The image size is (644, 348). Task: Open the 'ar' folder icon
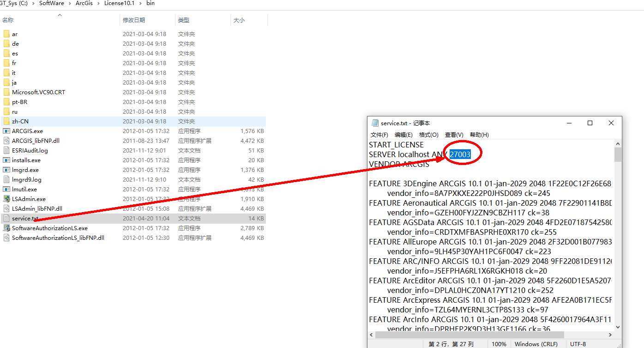coord(6,34)
